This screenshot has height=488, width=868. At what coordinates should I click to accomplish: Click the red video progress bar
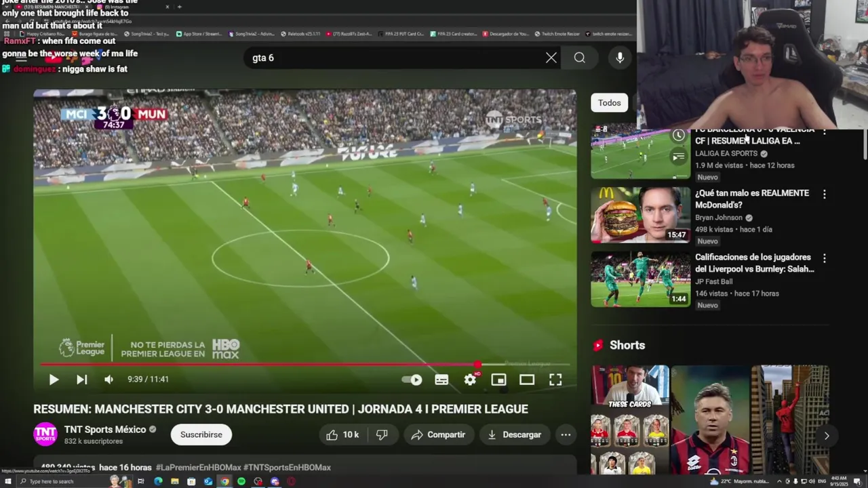tap(305, 365)
